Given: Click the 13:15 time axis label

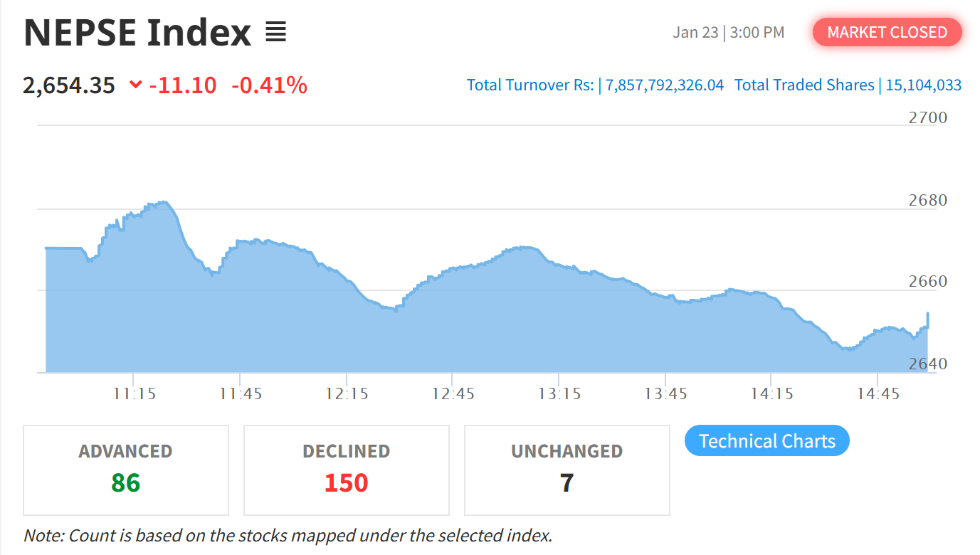Looking at the screenshot, I should coord(559,393).
